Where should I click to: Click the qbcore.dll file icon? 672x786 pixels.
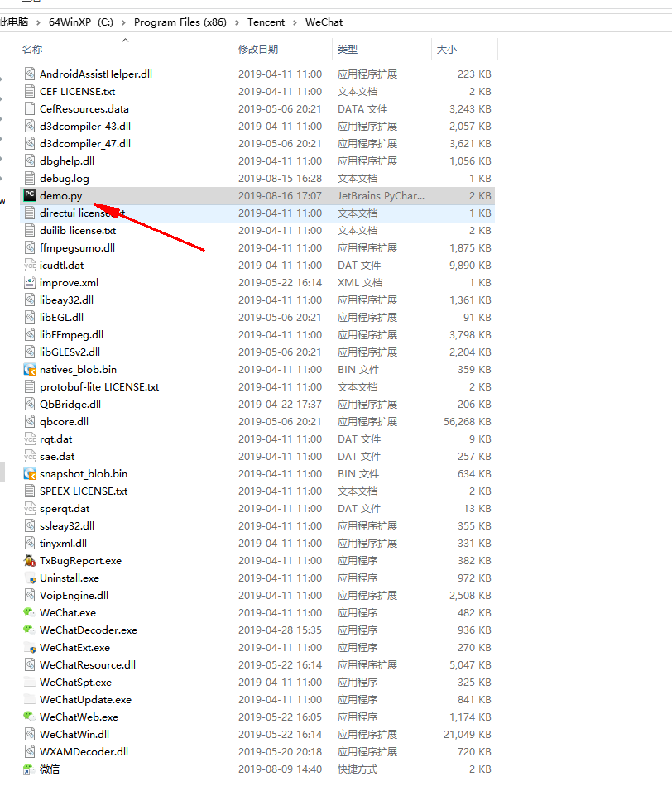coord(30,422)
